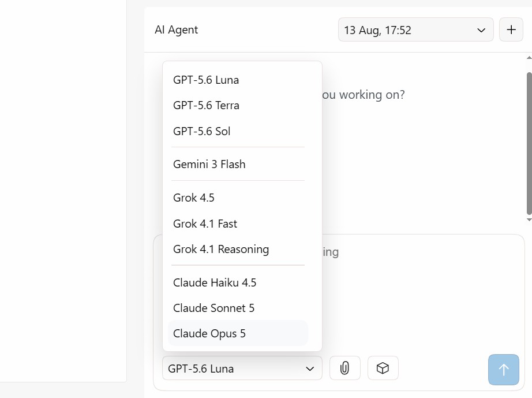Click the scrollbar down arrow

(x=529, y=220)
